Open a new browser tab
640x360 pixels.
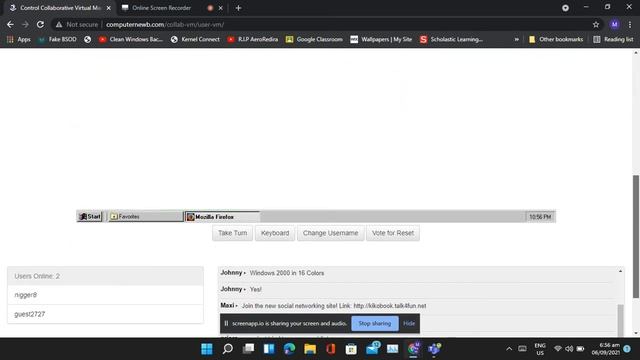[x=238, y=8]
